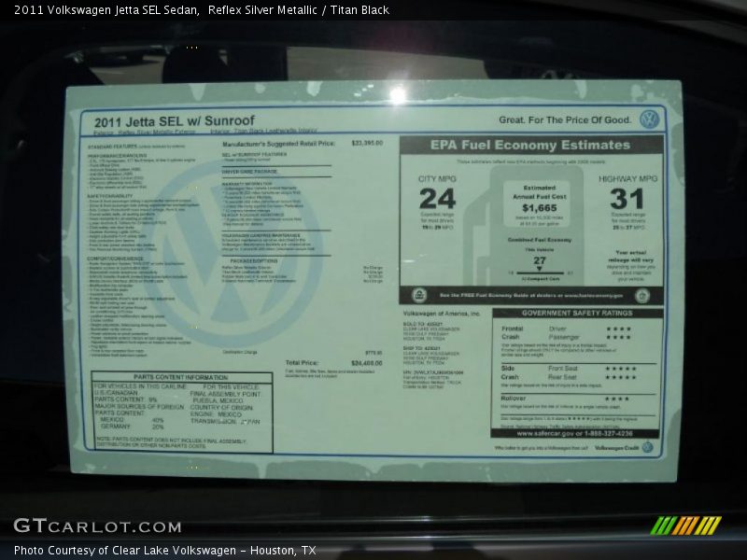
Task: Click the Rollover star rating
Action: (617, 399)
